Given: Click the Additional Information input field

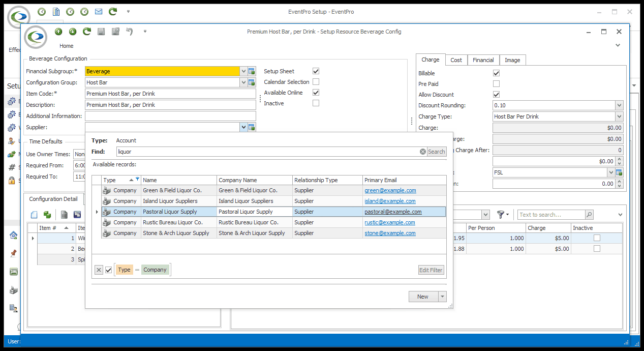Looking at the screenshot, I should click(170, 116).
